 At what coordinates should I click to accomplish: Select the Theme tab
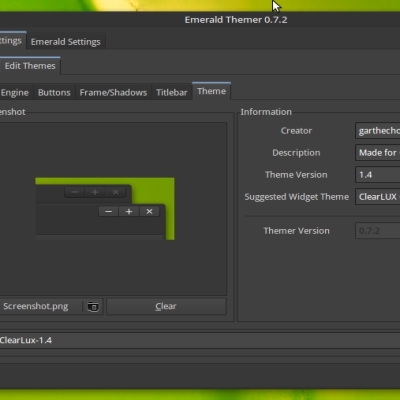coord(211,91)
